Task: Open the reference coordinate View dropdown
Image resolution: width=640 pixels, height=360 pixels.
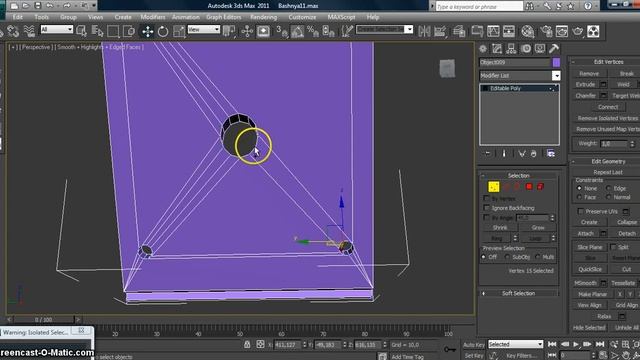Action: point(204,29)
